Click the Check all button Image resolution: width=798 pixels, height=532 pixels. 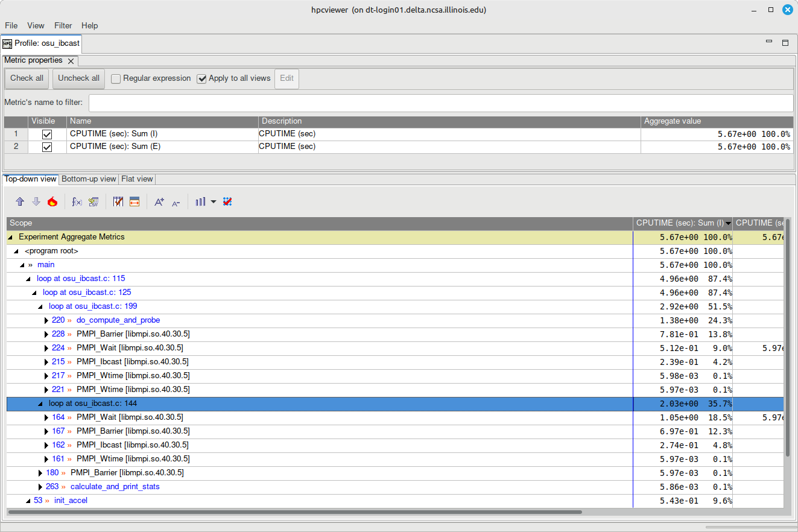[x=26, y=78]
